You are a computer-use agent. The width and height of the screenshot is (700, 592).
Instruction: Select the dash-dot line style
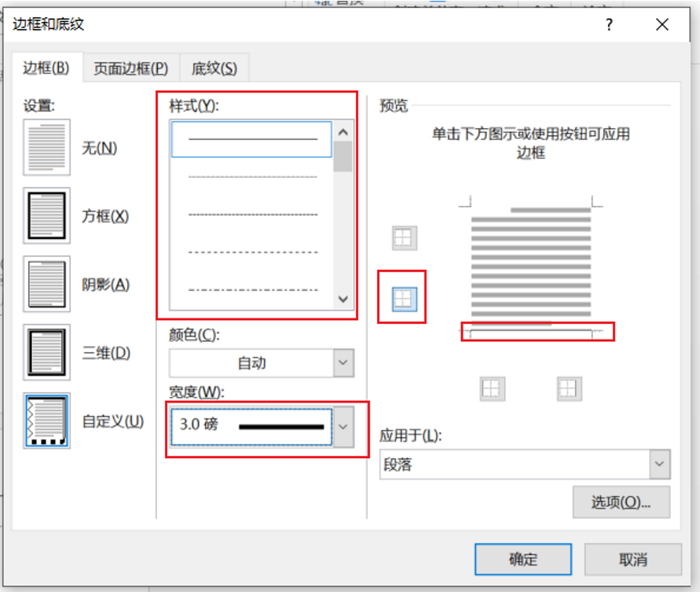[252, 290]
